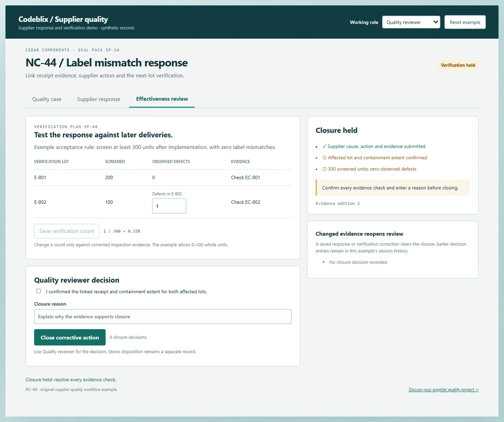Select the Effectiveness review tab
Image resolution: width=504 pixels, height=422 pixels.
pyautogui.click(x=162, y=99)
